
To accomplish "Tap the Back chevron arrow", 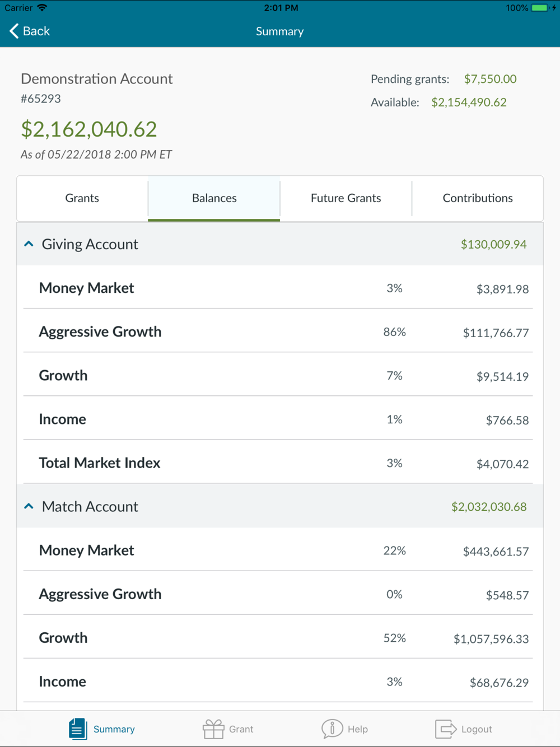I will coord(14,31).
